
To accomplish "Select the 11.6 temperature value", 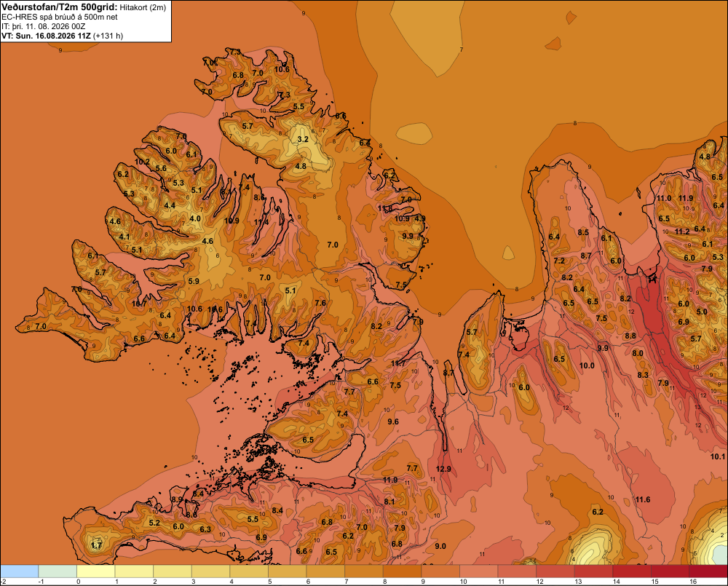I will click(643, 499).
